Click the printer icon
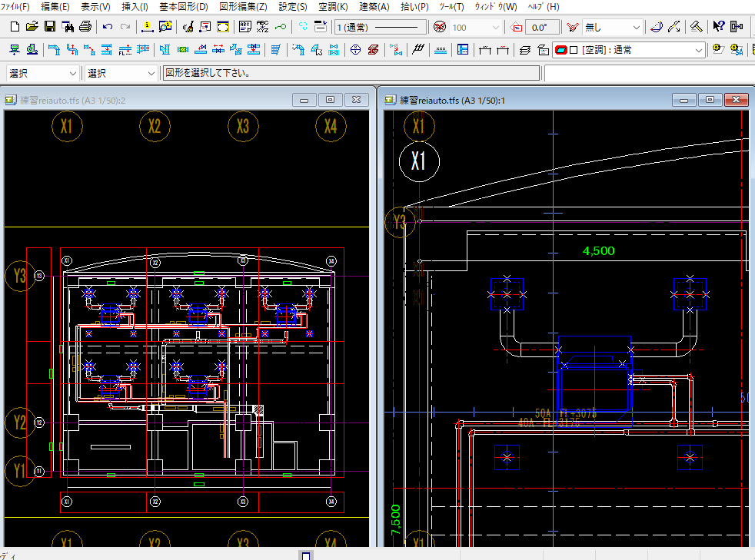755x560 pixels. (86, 27)
